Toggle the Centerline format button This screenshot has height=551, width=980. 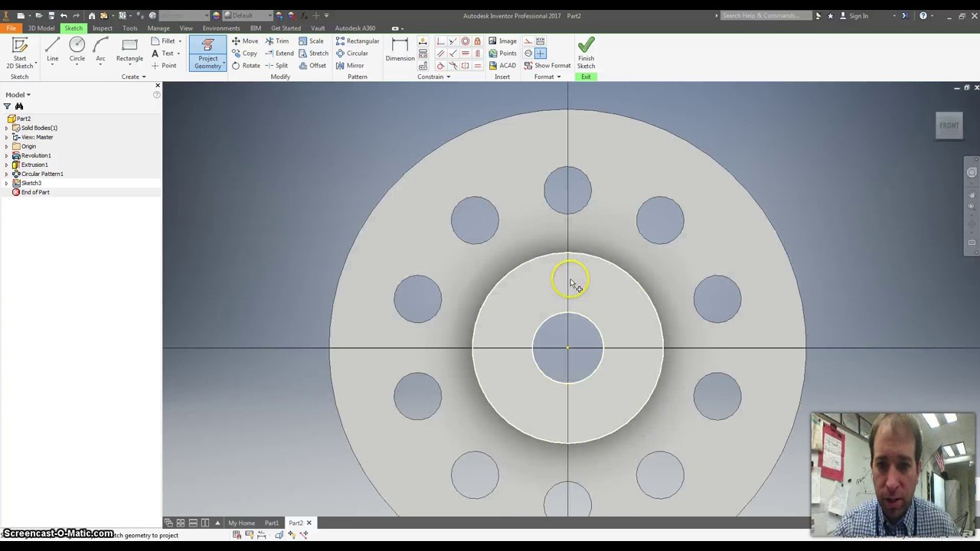528,53
